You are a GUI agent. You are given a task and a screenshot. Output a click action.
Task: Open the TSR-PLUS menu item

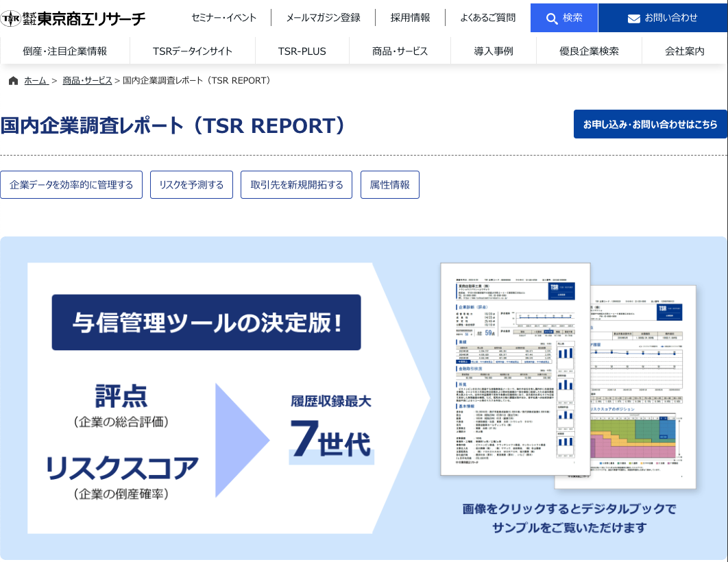point(302,51)
